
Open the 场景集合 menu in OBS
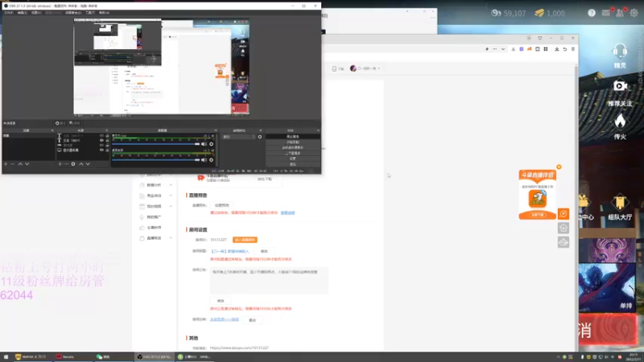pos(73,13)
